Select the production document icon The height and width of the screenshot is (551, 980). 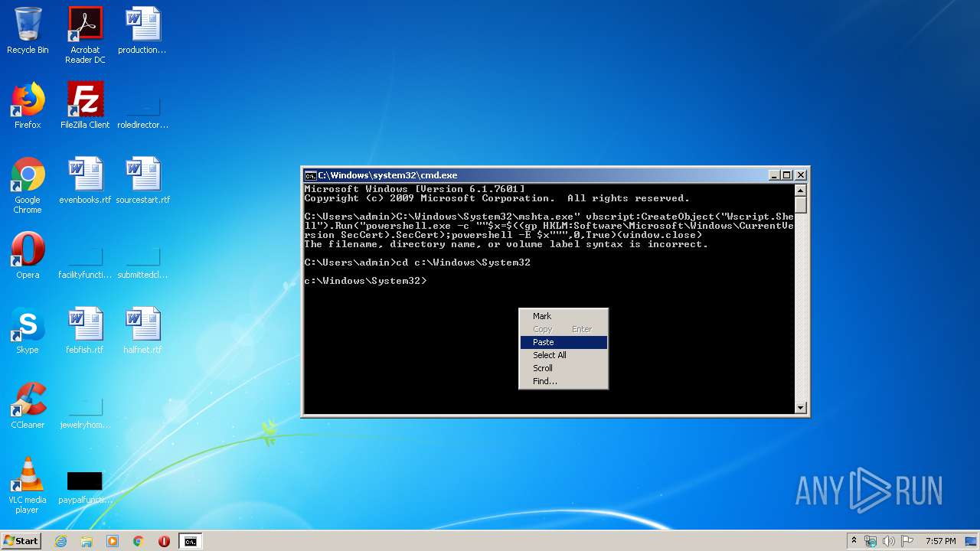[142, 31]
